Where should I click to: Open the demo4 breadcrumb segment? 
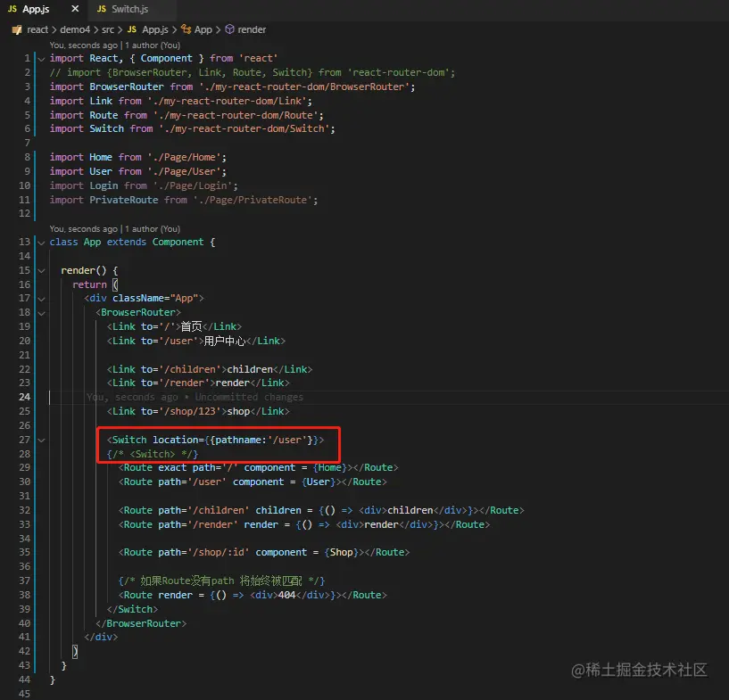(75, 29)
